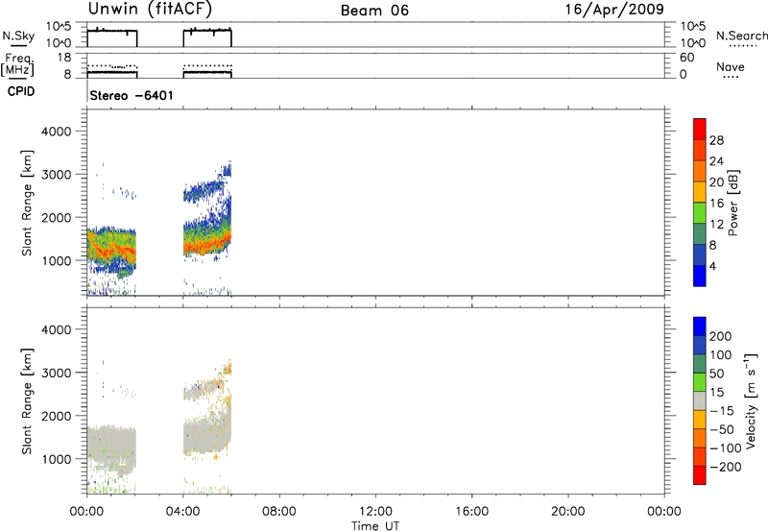The height and width of the screenshot is (532, 768).
Task: Click the second frequency trace block near 04:00
Action: click(207, 71)
